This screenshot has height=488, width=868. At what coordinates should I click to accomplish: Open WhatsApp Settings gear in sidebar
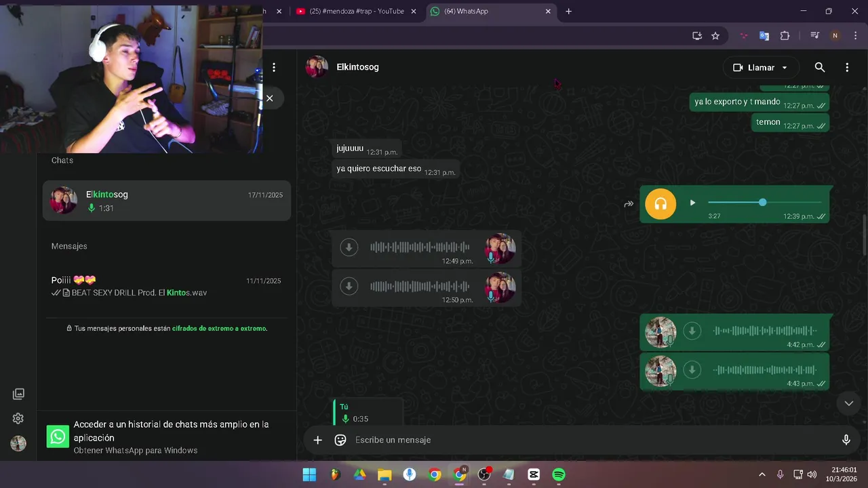click(x=18, y=418)
